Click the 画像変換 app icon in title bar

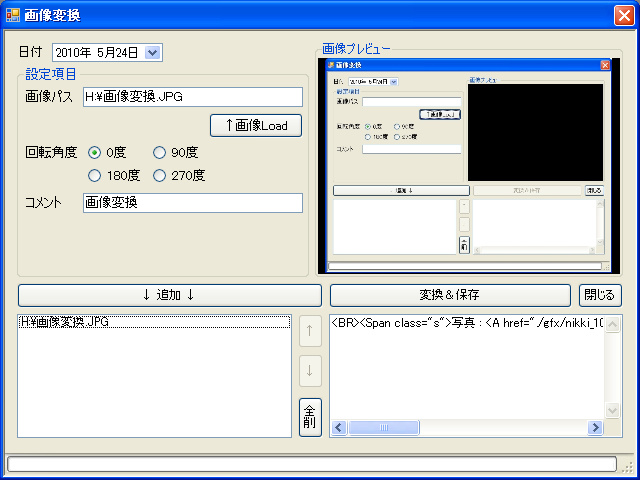(13, 15)
